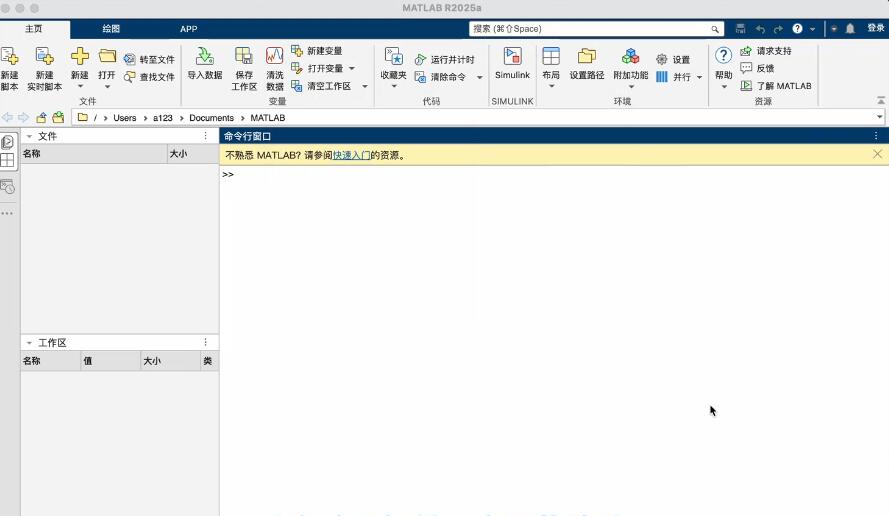Click Feedback (反馈)

(757, 69)
